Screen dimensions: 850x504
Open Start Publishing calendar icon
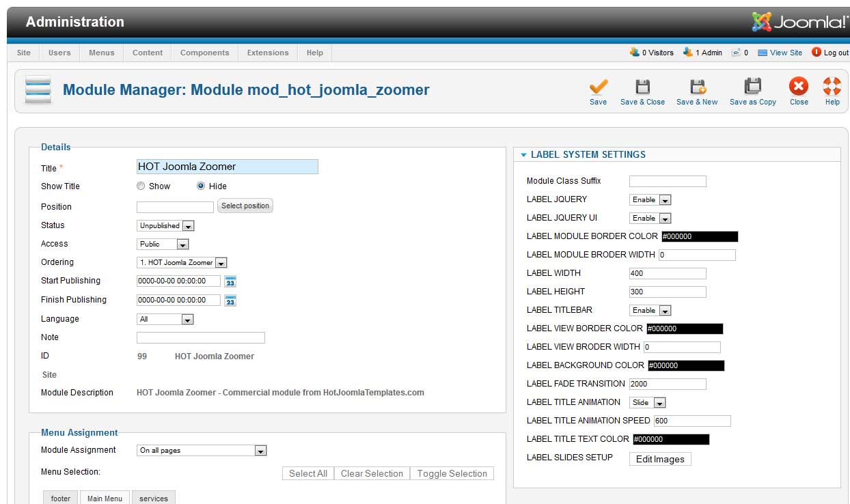[x=230, y=281]
